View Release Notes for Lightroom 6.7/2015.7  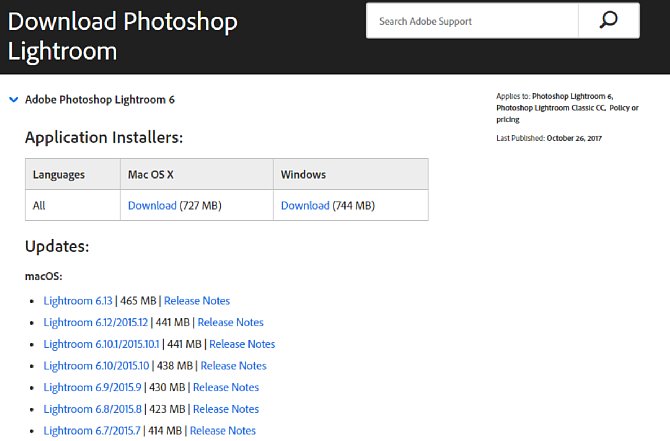223,431
